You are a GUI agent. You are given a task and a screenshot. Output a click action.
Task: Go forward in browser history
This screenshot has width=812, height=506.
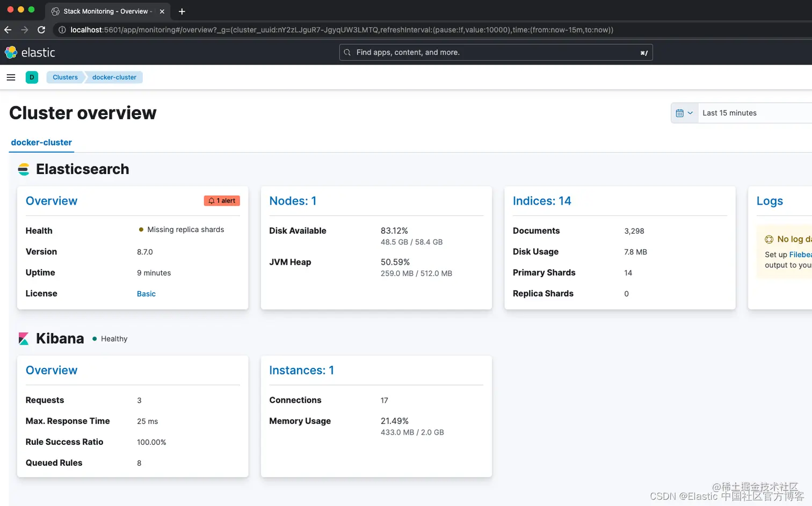[24, 30]
